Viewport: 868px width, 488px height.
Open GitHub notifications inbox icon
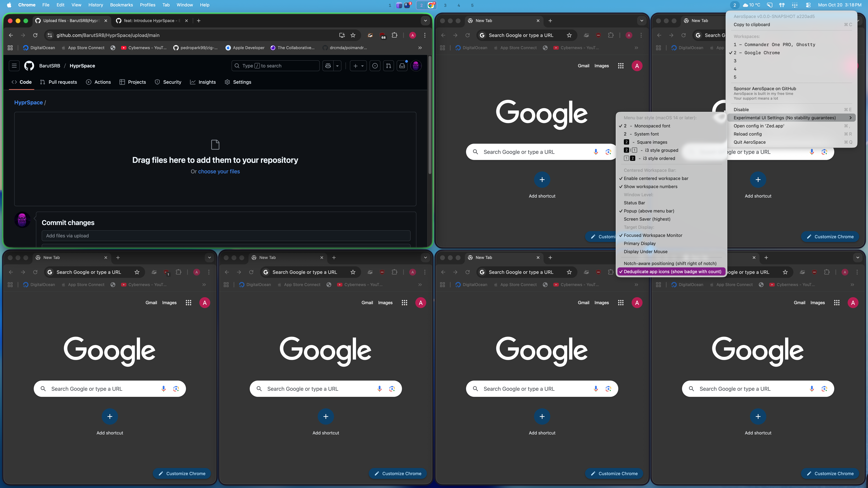coord(402,66)
